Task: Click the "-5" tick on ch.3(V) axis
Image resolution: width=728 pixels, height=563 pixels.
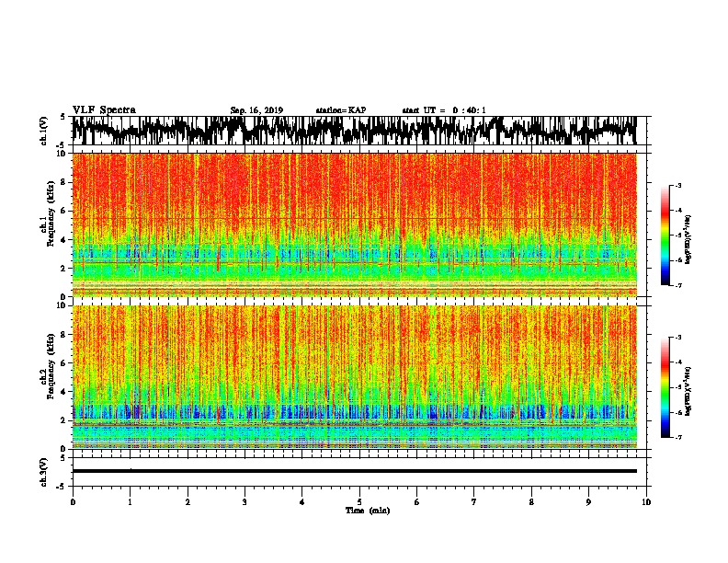Action: (62, 487)
